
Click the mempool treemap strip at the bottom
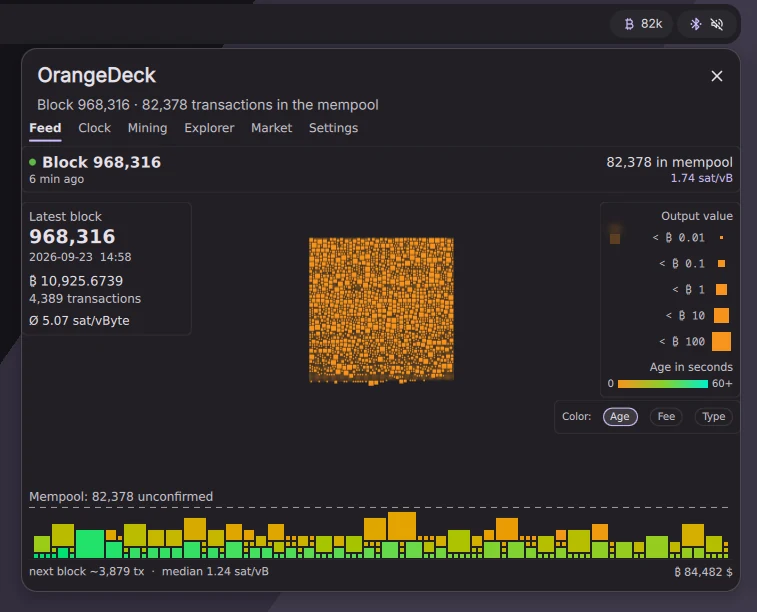click(x=381, y=535)
